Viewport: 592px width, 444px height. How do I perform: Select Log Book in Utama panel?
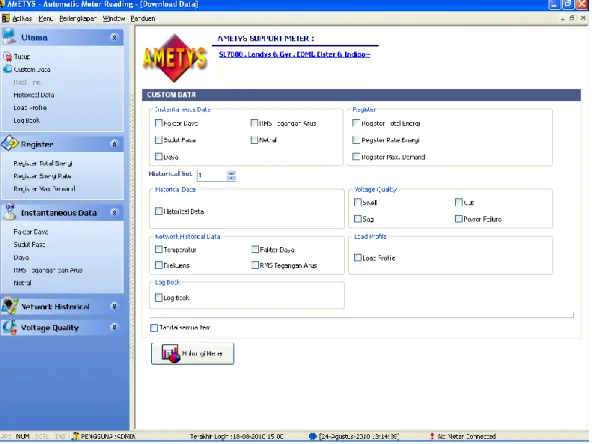(x=26, y=120)
